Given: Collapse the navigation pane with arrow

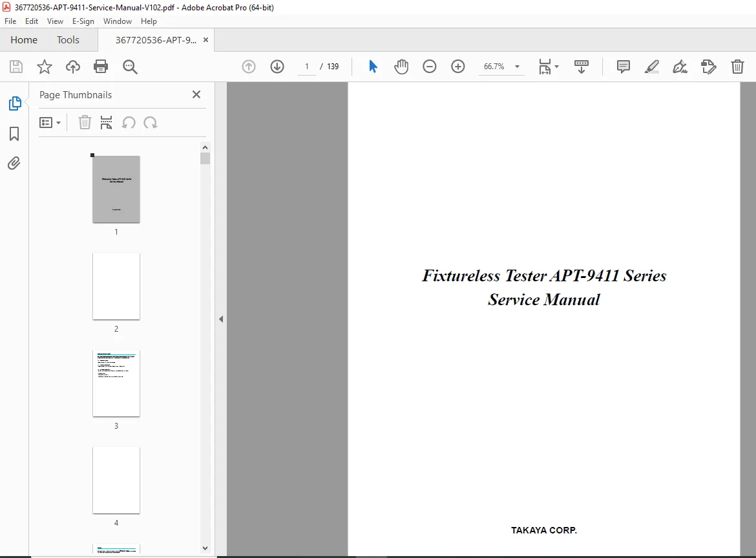Looking at the screenshot, I should pyautogui.click(x=221, y=319).
